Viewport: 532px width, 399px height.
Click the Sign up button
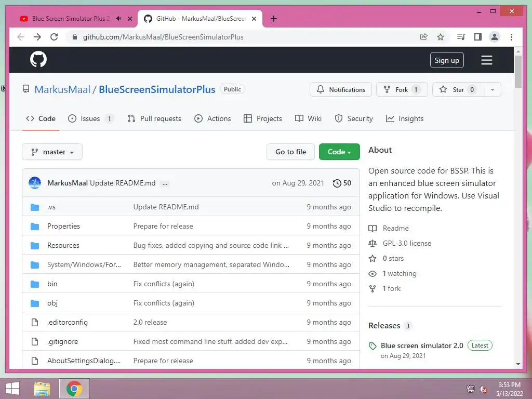click(447, 60)
